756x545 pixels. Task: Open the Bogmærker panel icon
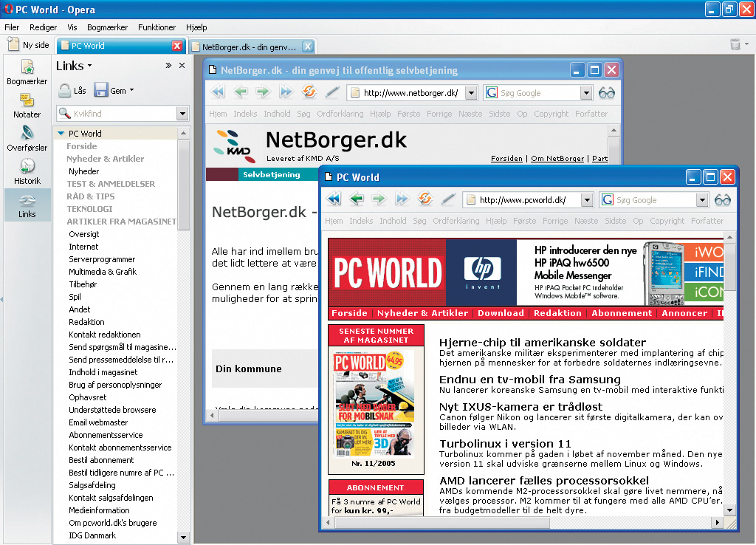click(27, 69)
